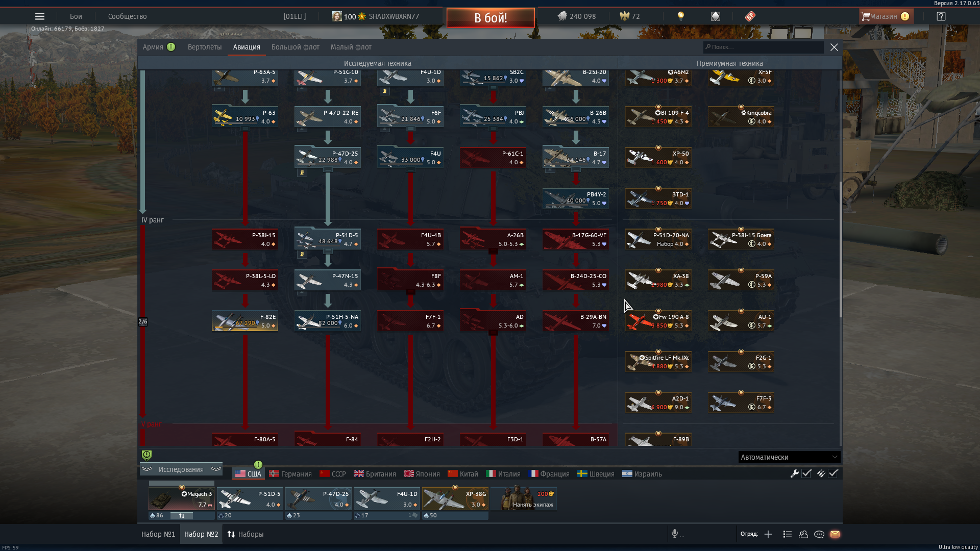Click the ammo auto-refill bullets icon
The image size is (980, 551).
click(821, 473)
